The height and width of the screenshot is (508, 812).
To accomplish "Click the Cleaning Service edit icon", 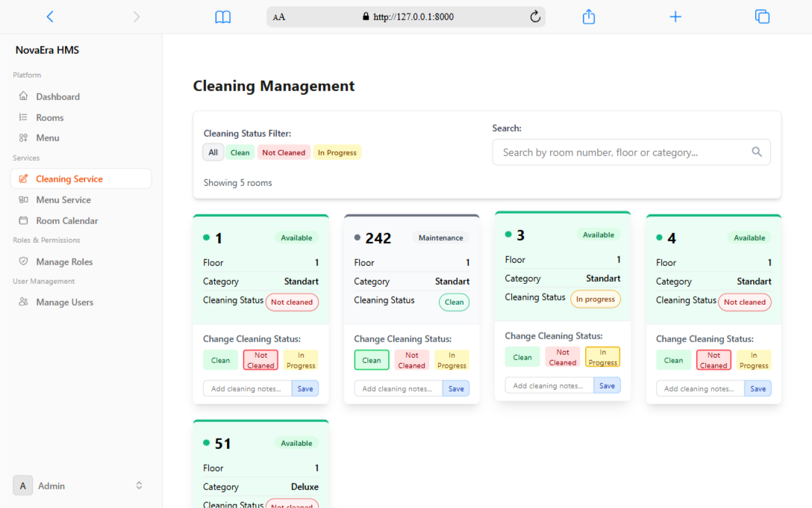I will (23, 179).
